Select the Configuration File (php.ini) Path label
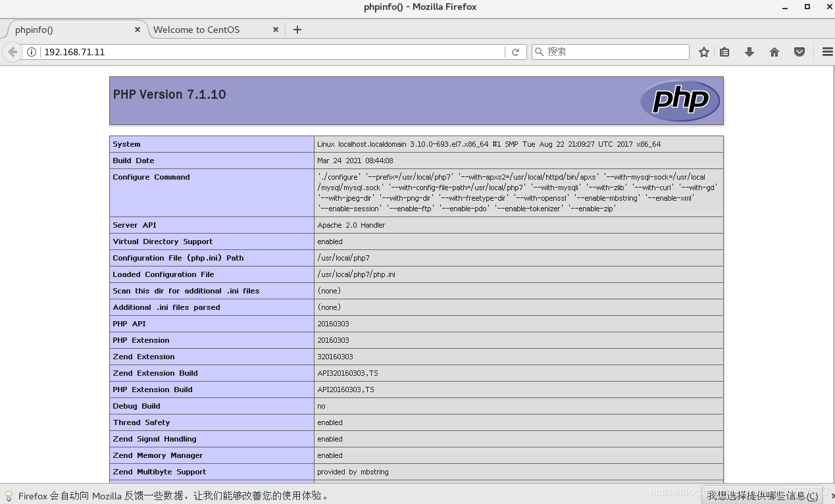The height and width of the screenshot is (504, 835). 178,258
